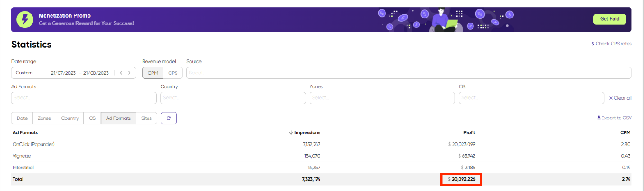Click the X icon beside Clear all
The height and width of the screenshot is (191, 644).
[611, 98]
